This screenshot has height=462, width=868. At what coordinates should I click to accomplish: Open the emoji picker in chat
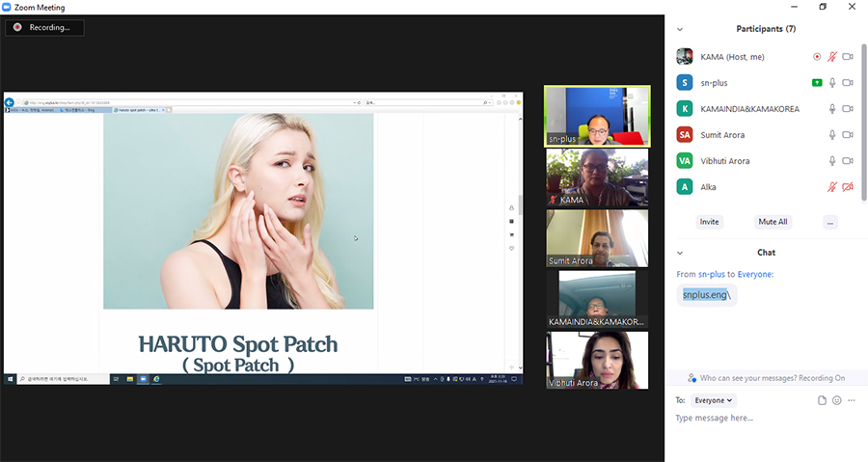837,400
